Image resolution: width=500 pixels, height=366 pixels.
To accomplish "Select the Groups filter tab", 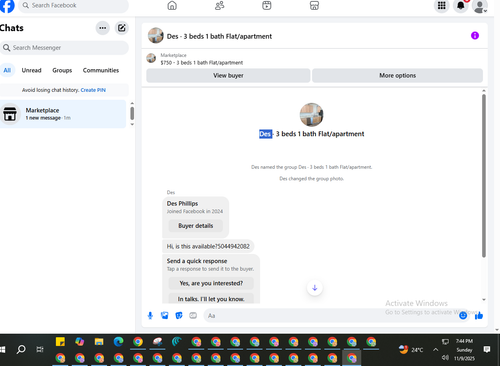I will click(x=62, y=70).
